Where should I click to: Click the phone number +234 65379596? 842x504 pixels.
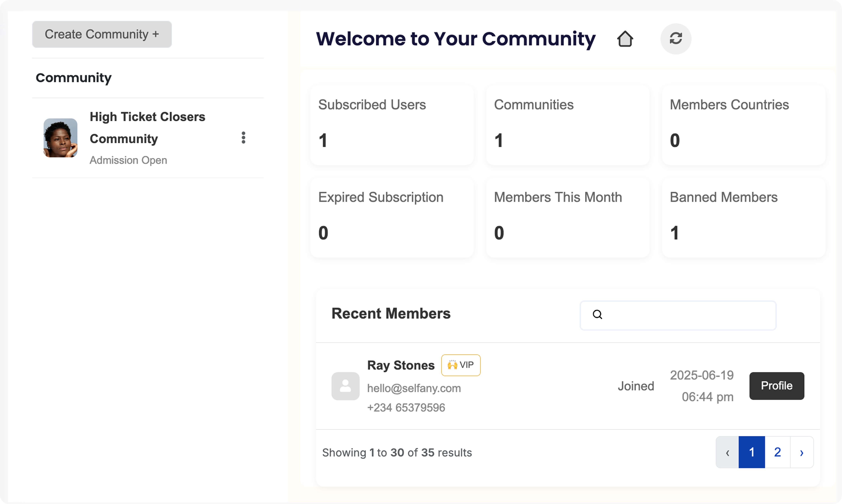coord(406,408)
